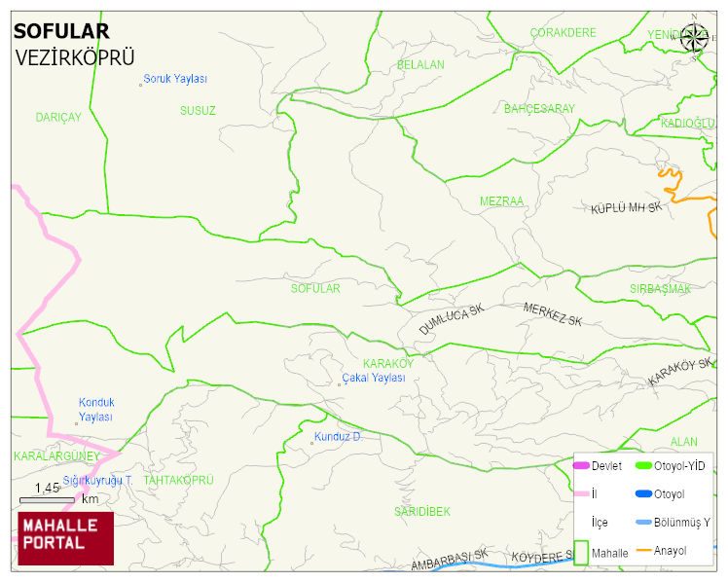Image resolution: width=728 pixels, height=582 pixels.
Task: Click the AMBARBAŞI SK street label
Action: (x=450, y=561)
